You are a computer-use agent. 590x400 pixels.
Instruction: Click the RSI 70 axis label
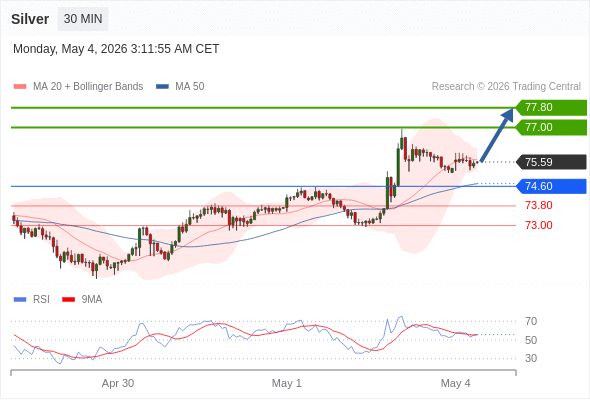(531, 321)
